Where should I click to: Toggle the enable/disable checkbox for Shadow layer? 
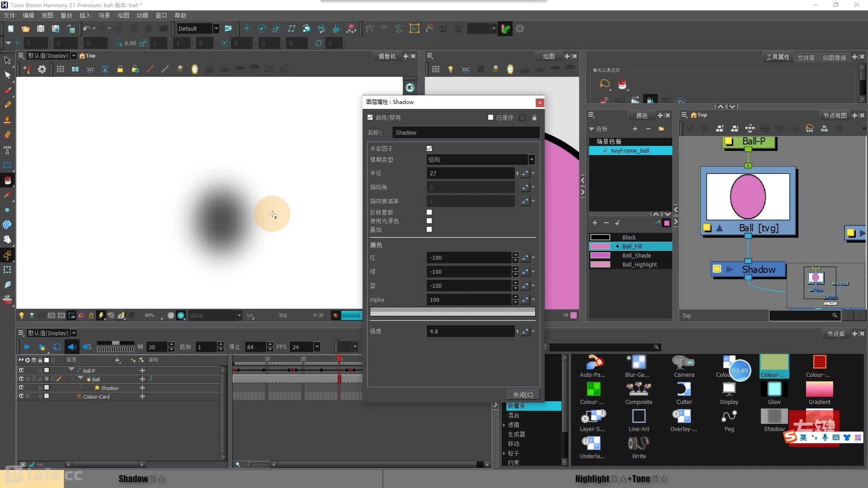[370, 117]
